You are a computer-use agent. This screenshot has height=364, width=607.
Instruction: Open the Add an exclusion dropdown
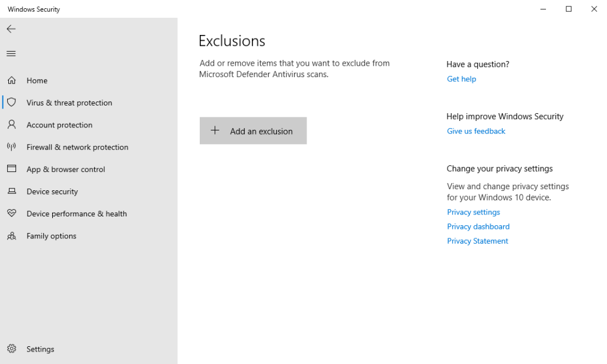pos(253,130)
